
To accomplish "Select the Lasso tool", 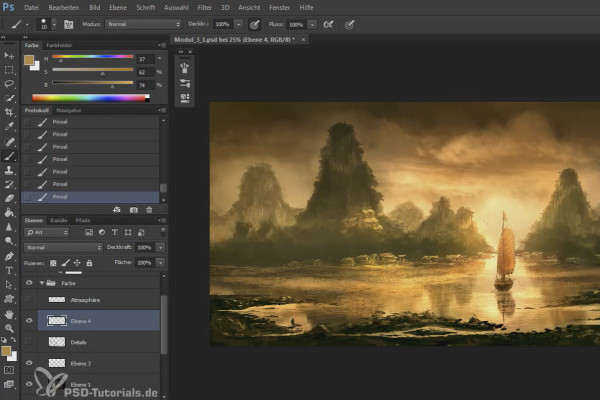I will pos(9,83).
